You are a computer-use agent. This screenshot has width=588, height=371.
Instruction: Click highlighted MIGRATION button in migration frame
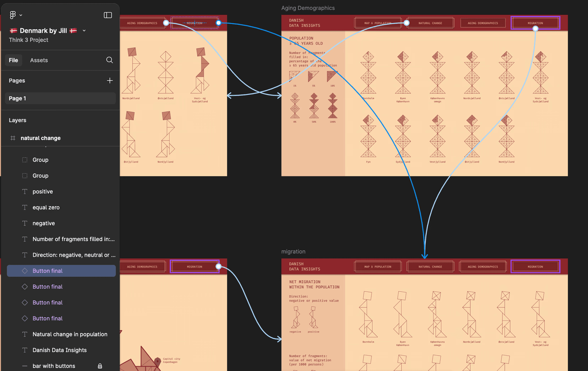pos(535,267)
